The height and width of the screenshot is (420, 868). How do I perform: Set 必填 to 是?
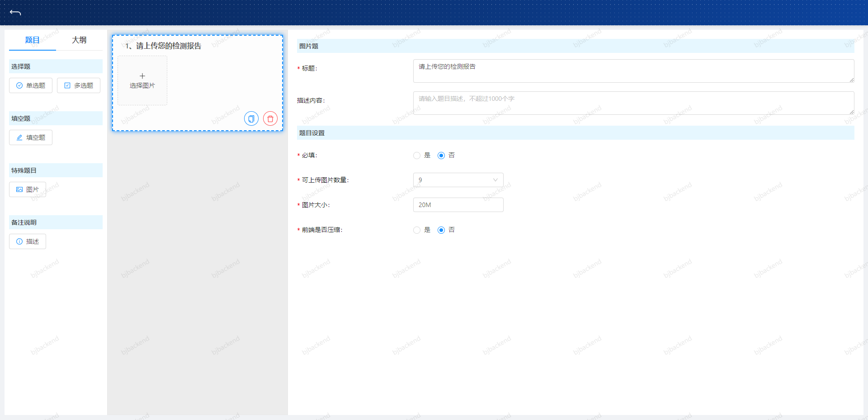[417, 156]
